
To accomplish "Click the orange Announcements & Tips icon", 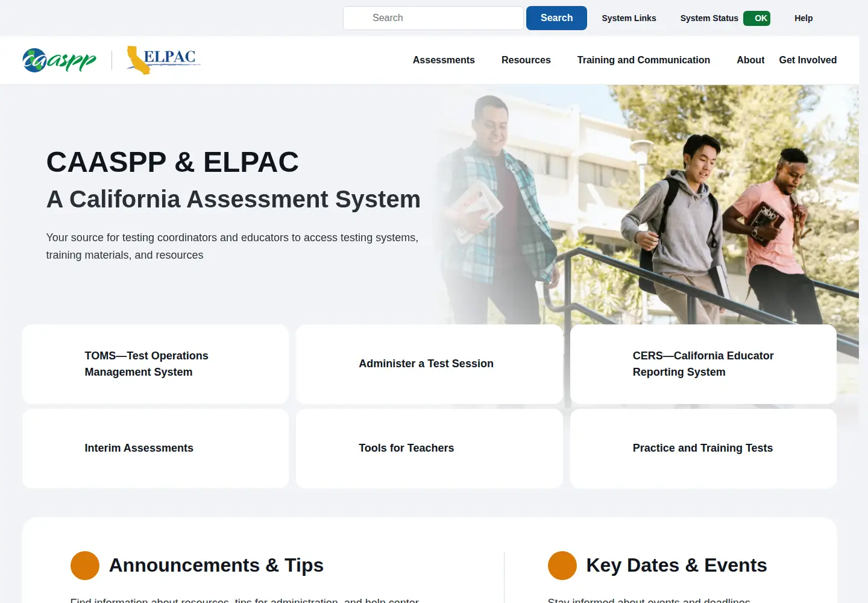I will [85, 566].
